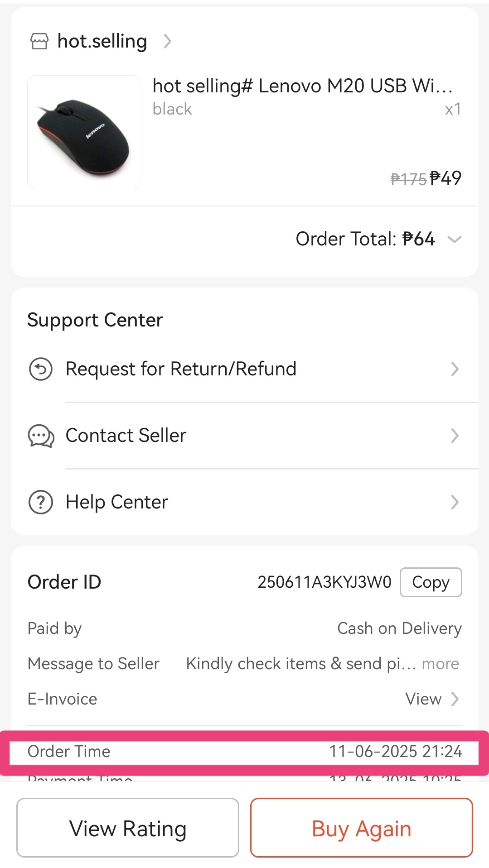
Task: Show more of Message to Seller
Action: 441,664
